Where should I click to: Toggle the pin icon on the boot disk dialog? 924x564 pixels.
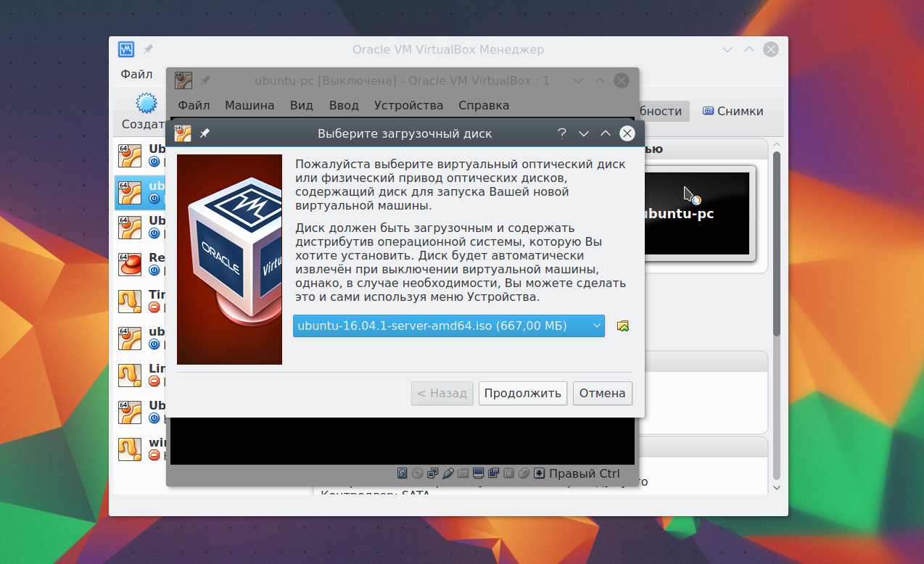[205, 133]
